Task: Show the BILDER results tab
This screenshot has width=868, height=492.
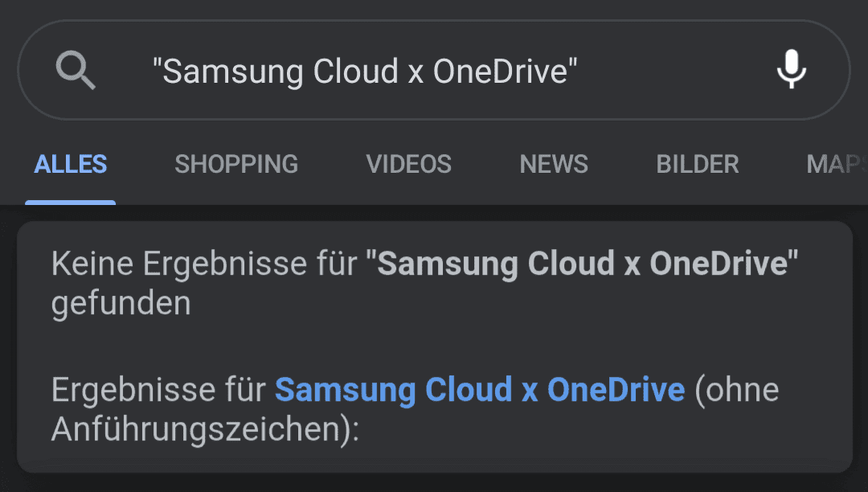Action: pyautogui.click(x=698, y=164)
